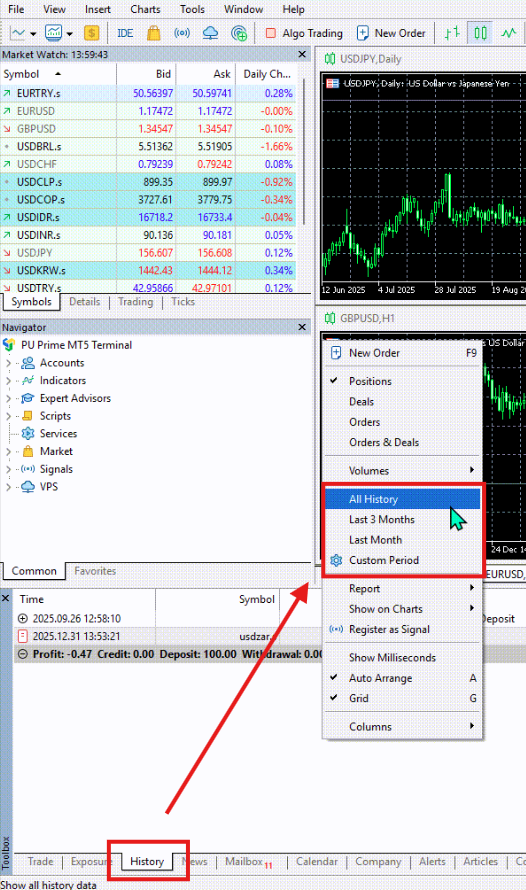526x890 pixels.
Task: Expand Expert Advisors node in Navigator
Action: click(x=8, y=398)
